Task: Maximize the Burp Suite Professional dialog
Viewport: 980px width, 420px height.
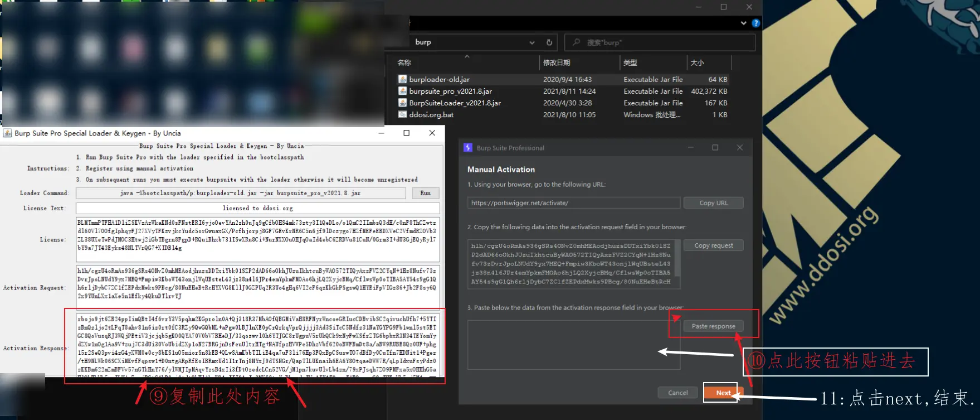Action: (715, 148)
